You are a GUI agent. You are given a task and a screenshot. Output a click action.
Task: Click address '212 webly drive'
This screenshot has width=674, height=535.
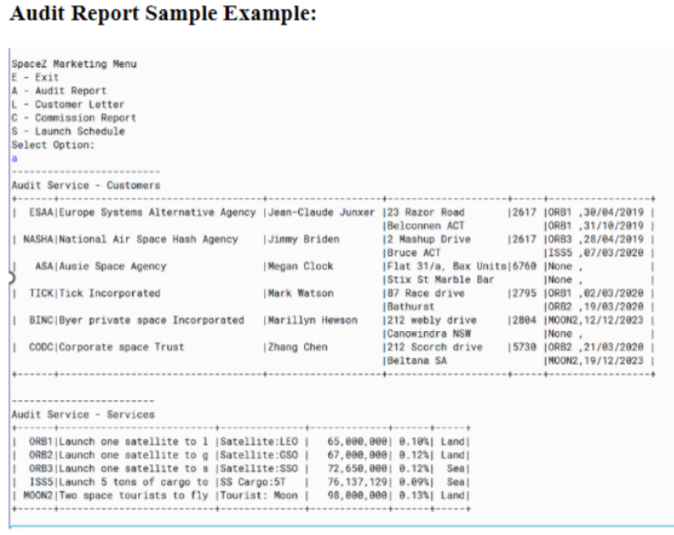[x=432, y=321]
